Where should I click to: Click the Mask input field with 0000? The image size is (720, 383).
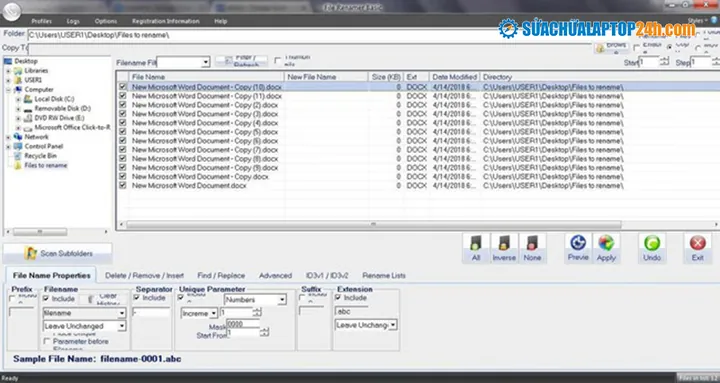tap(243, 324)
